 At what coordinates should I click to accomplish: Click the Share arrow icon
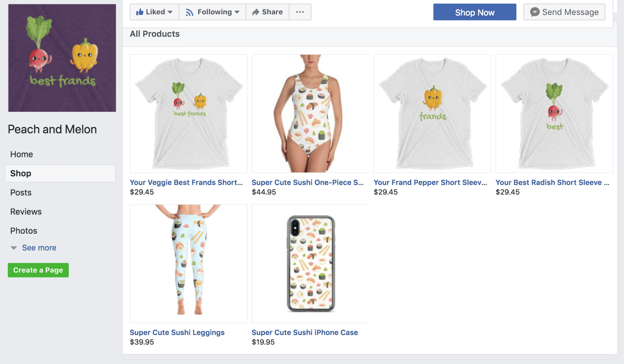click(x=256, y=12)
